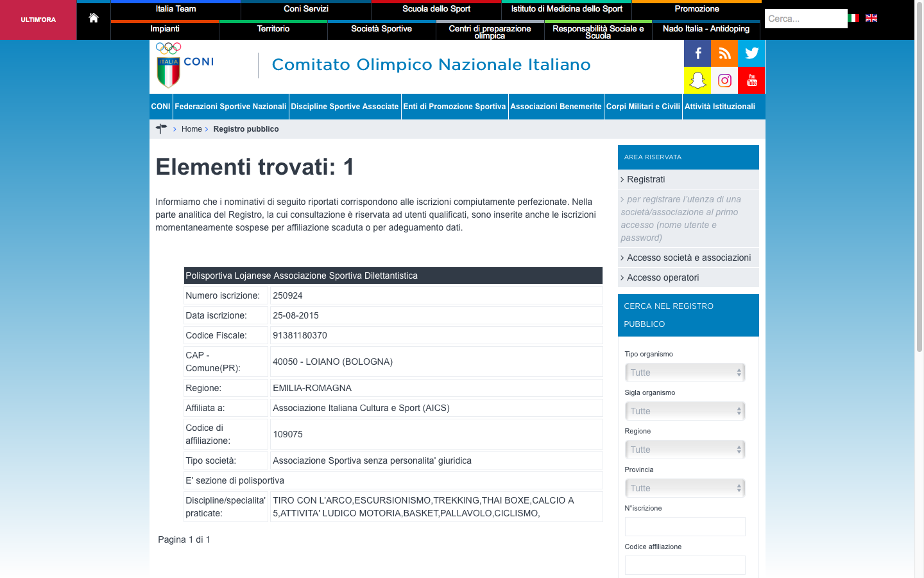924x578 pixels.
Task: Open the Snapchat icon
Action: (x=697, y=80)
